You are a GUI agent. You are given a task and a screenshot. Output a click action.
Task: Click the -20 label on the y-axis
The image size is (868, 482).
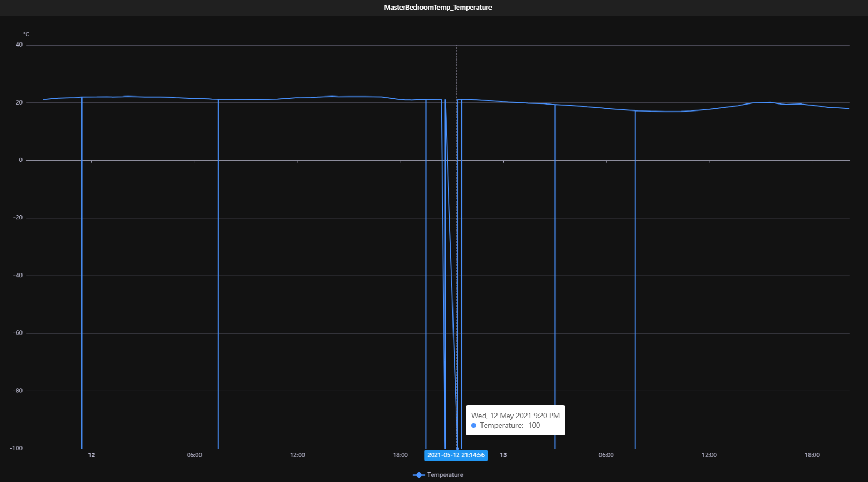click(x=18, y=218)
